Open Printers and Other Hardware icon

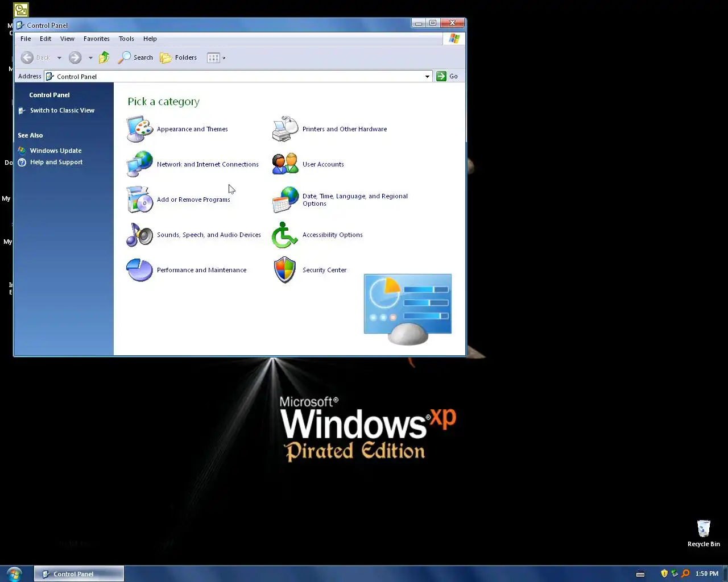click(286, 129)
